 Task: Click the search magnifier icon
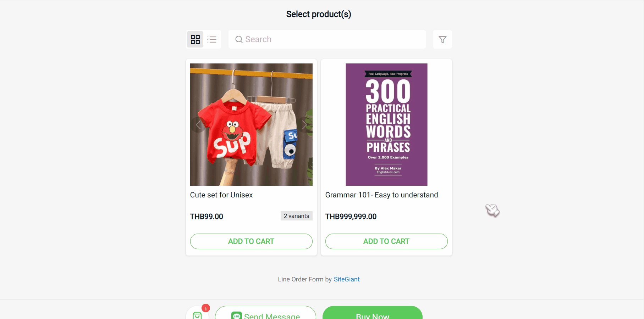[239, 39]
